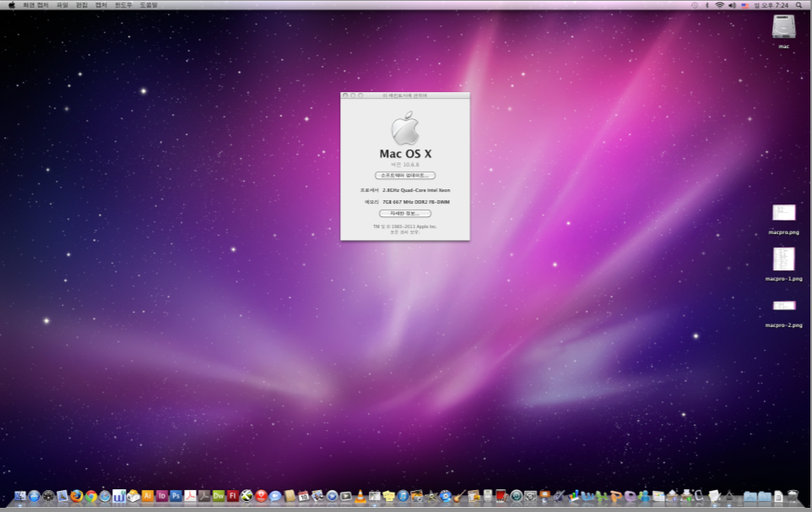Launch Adobe Flash from the dock

[232, 496]
